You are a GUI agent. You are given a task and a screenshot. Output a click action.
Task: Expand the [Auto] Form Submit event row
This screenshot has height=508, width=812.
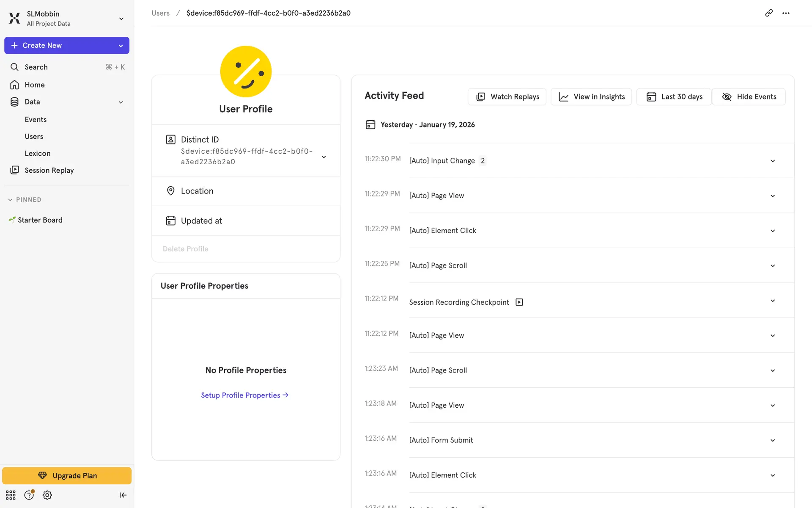[772, 440]
